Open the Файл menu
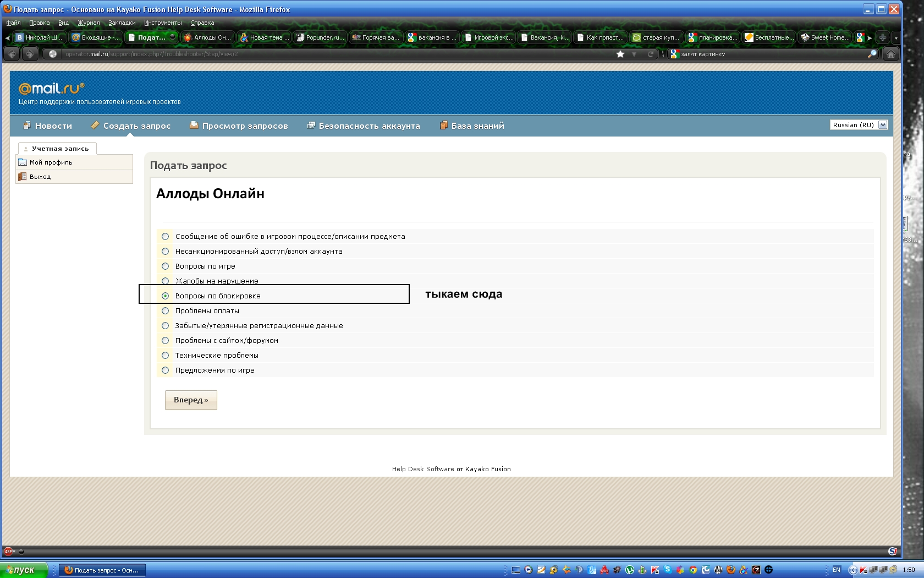The image size is (924, 578). coord(13,23)
